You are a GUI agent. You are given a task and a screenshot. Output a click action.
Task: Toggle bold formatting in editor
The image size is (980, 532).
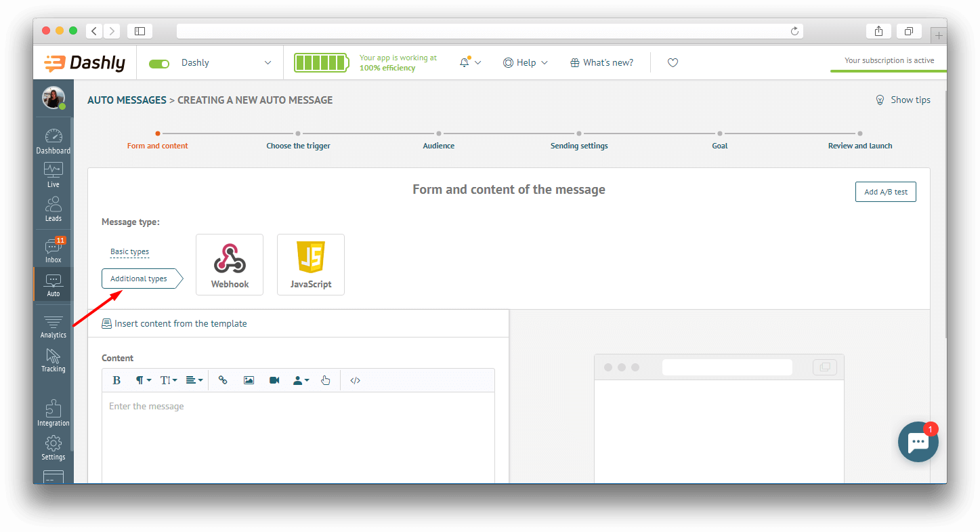(116, 380)
